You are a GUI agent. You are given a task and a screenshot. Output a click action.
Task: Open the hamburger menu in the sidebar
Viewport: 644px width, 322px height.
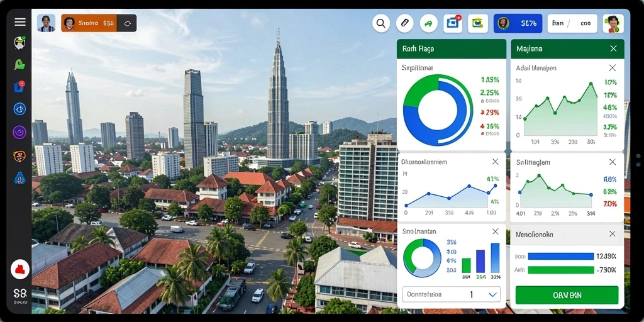(x=19, y=22)
